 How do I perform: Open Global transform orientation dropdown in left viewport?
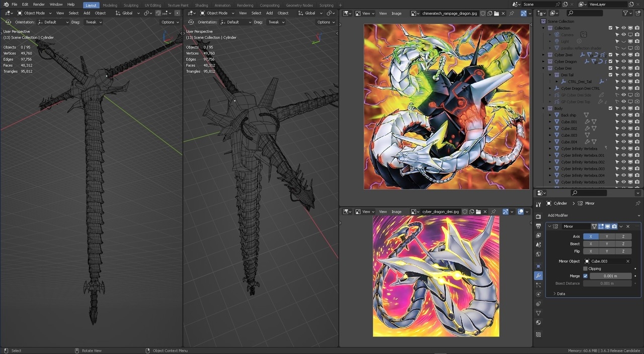(x=127, y=13)
